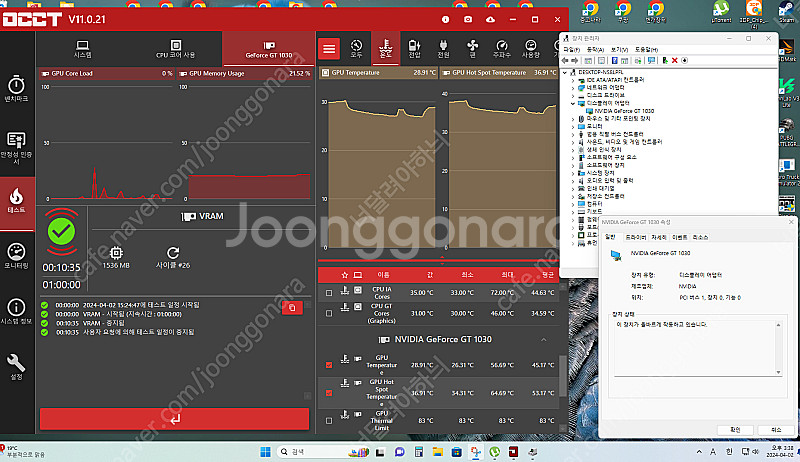Switch to 자세히 tab in GT 1030 properties

point(659,238)
